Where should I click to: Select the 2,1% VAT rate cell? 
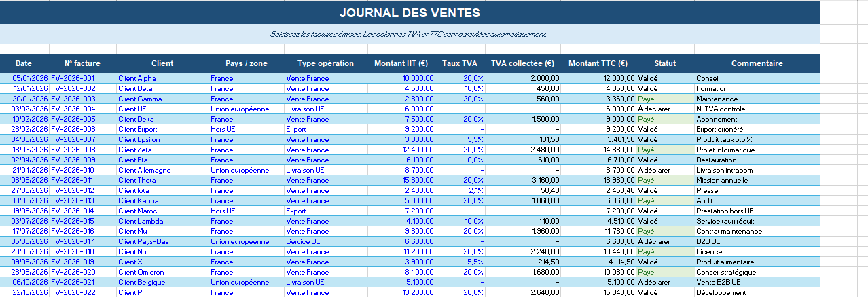(460, 190)
